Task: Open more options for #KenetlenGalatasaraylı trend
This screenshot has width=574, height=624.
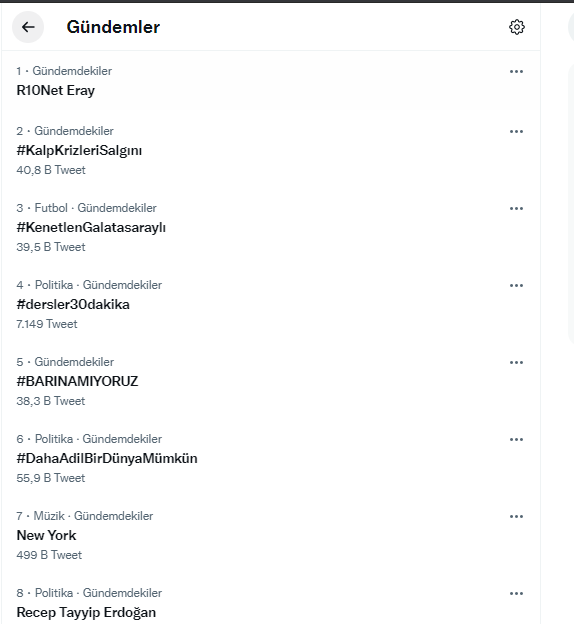Action: (x=516, y=209)
